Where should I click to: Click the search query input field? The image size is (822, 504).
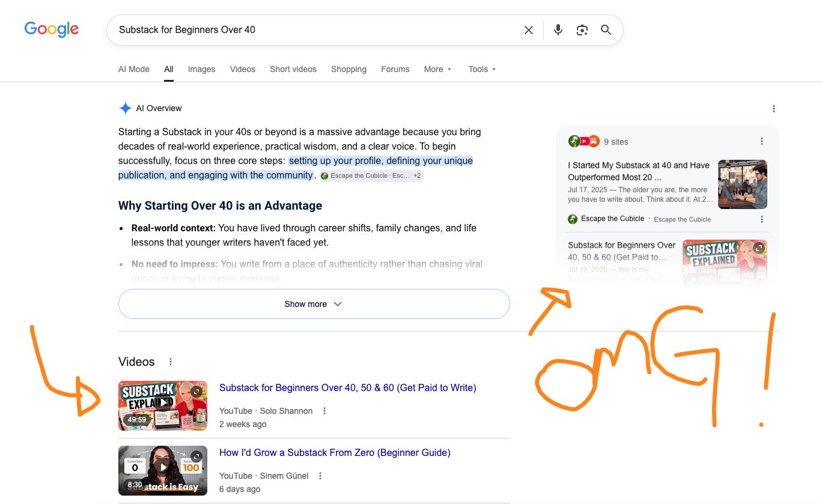pos(315,30)
